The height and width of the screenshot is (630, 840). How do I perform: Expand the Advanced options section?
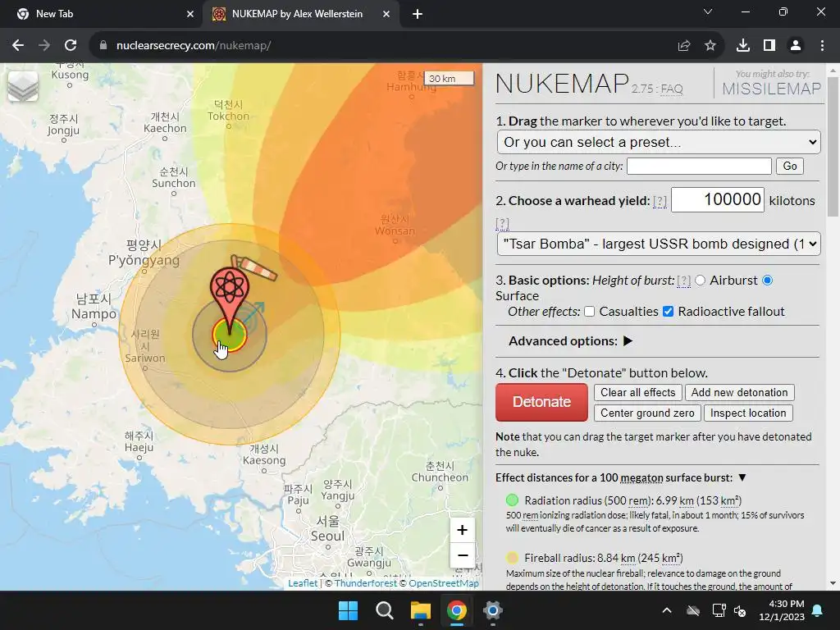628,340
